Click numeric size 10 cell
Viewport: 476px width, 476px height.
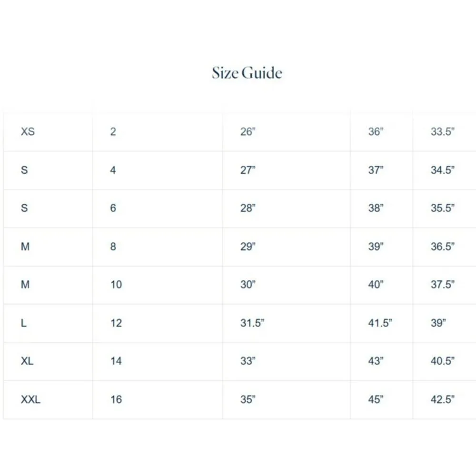click(x=116, y=285)
